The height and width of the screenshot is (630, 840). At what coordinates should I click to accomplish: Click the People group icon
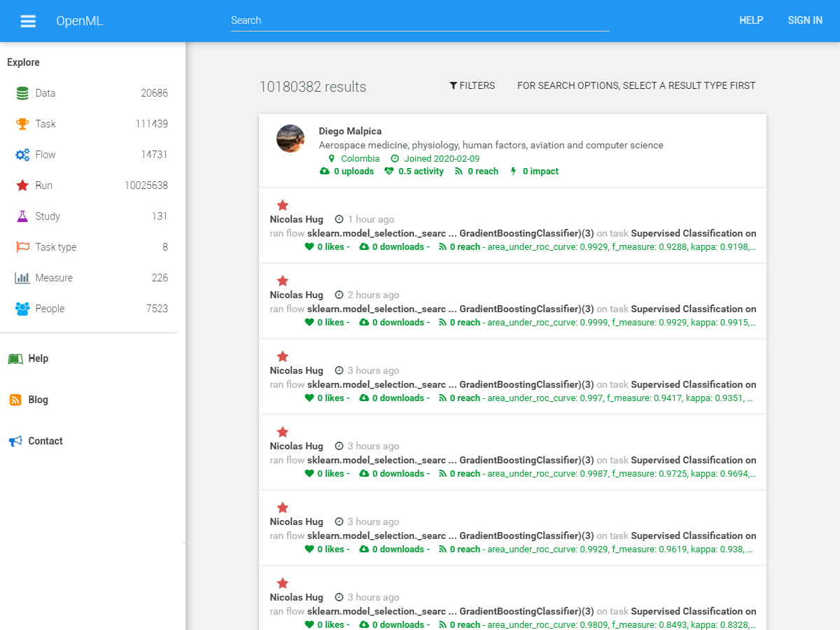[x=22, y=309]
